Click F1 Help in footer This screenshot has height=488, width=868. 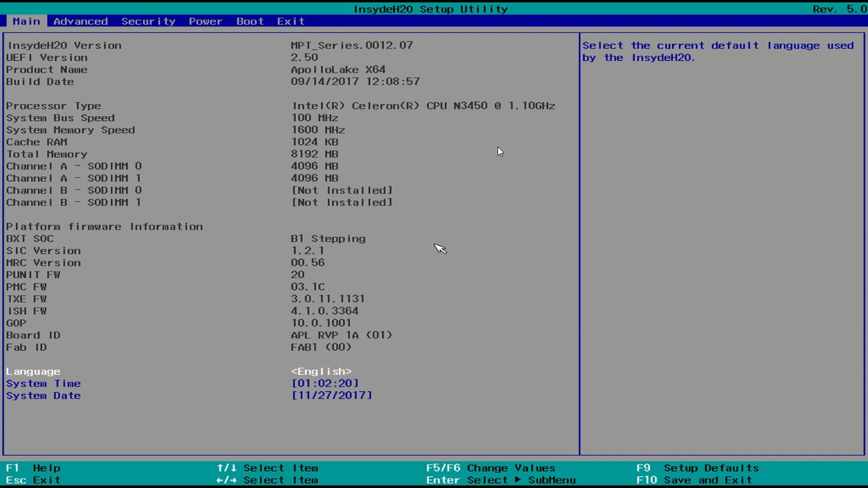34,468
